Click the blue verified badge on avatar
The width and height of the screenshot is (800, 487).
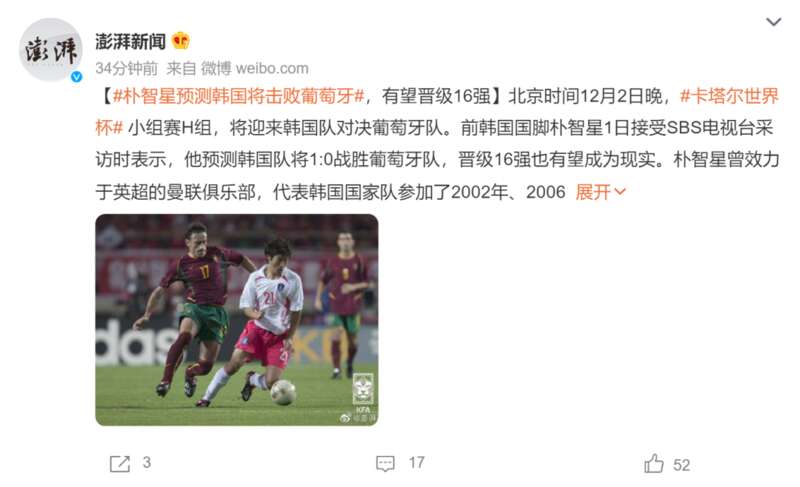(77, 76)
